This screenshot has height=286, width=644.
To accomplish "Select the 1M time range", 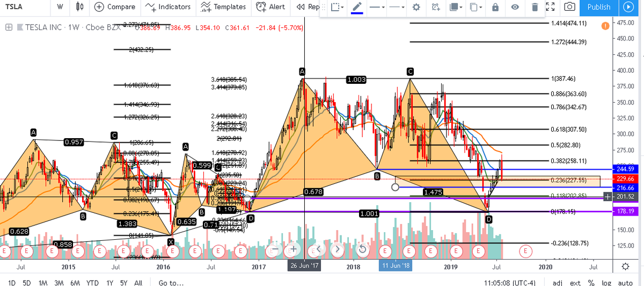I will tap(43, 282).
